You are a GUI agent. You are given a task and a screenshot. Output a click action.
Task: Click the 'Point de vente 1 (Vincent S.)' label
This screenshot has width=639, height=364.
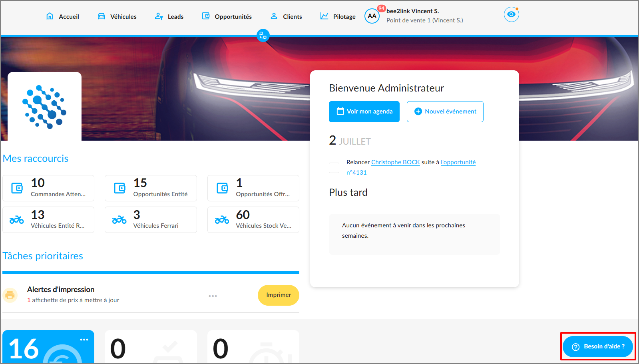coord(425,20)
